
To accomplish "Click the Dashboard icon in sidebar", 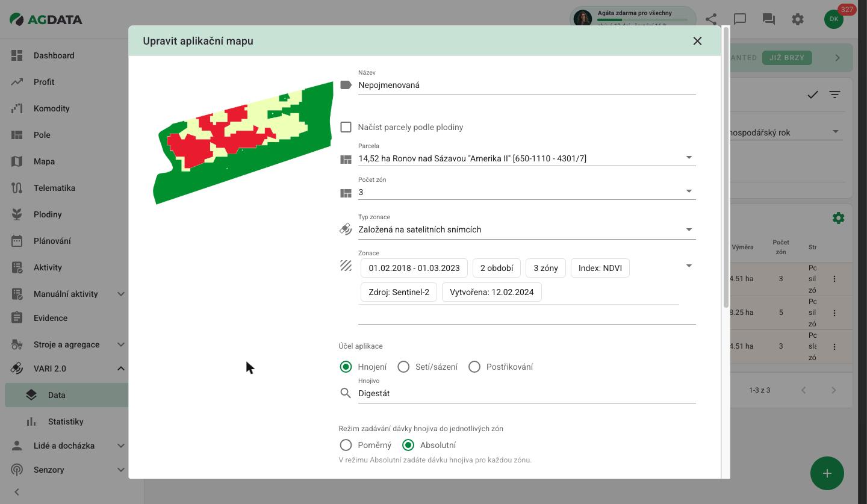I will tap(17, 55).
